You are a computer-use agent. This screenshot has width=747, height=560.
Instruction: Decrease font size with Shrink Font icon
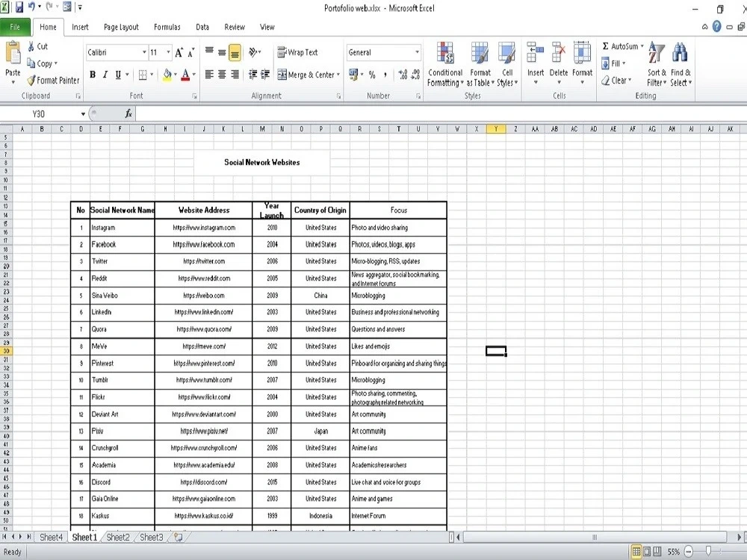[x=190, y=52]
